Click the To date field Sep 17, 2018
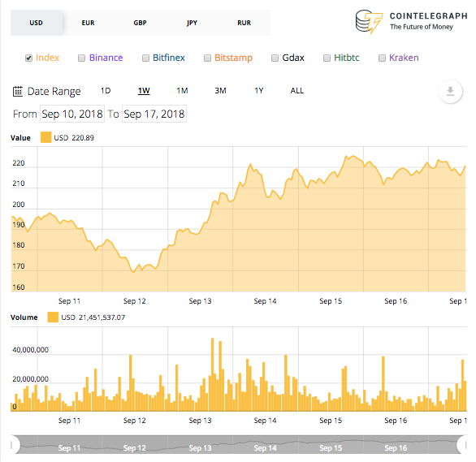Image resolution: width=476 pixels, height=462 pixels. pos(154,114)
